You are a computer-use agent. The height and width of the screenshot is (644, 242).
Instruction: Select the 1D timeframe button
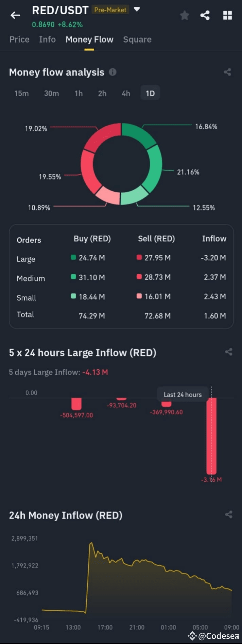[x=150, y=93]
